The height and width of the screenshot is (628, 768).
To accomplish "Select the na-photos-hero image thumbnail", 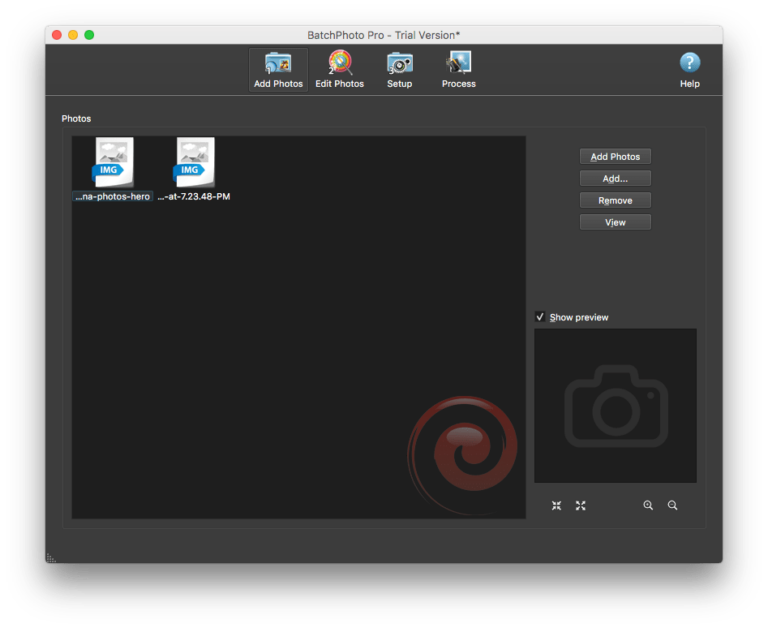I will tap(113, 162).
